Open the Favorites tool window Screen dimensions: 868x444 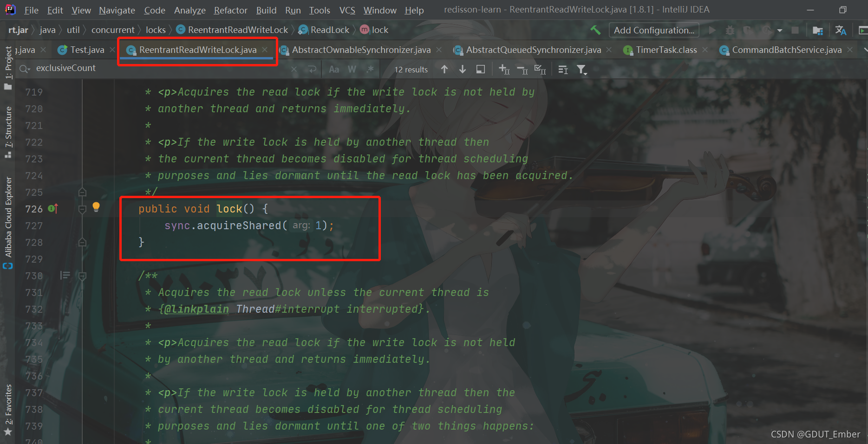point(8,410)
